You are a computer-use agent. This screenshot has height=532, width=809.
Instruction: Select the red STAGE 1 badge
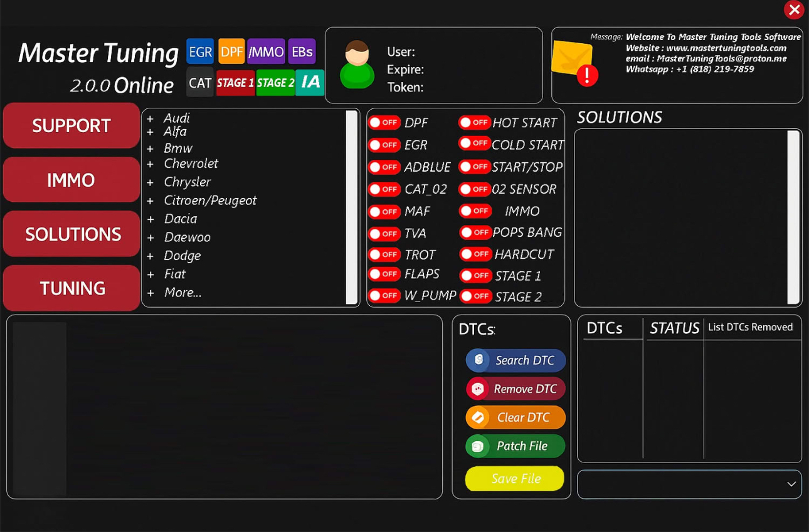coord(235,83)
